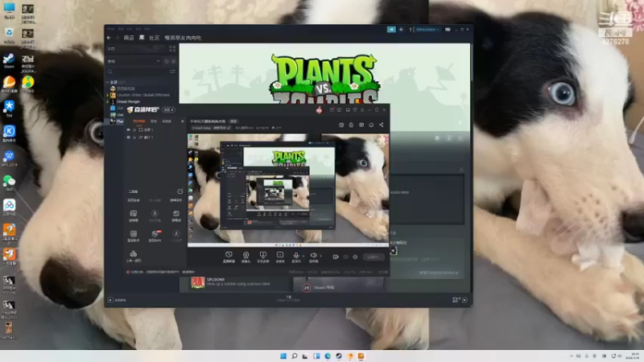Open friends and chat at Steam bottom right

pos(460,300)
